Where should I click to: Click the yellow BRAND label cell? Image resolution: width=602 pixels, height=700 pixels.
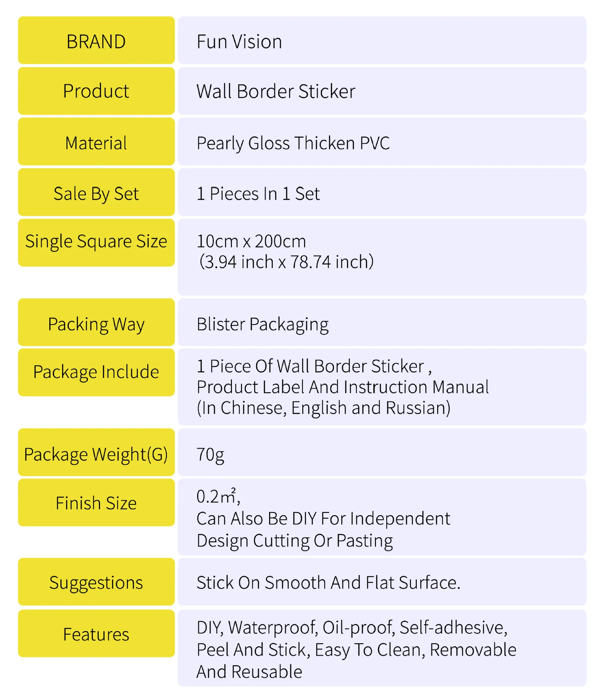(96, 40)
